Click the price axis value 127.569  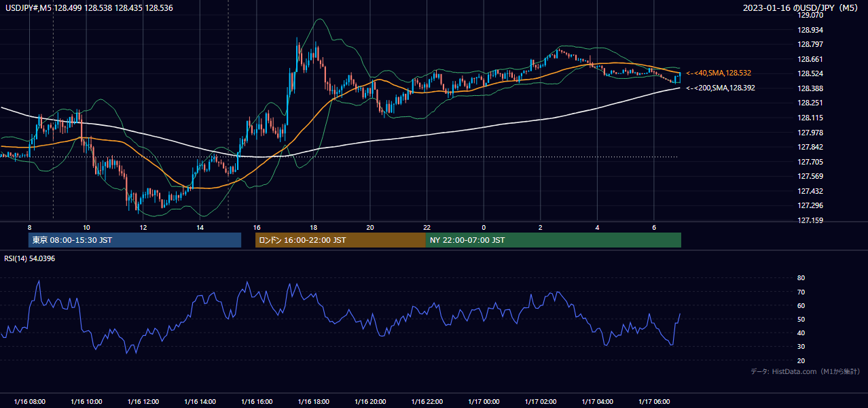tap(810, 177)
